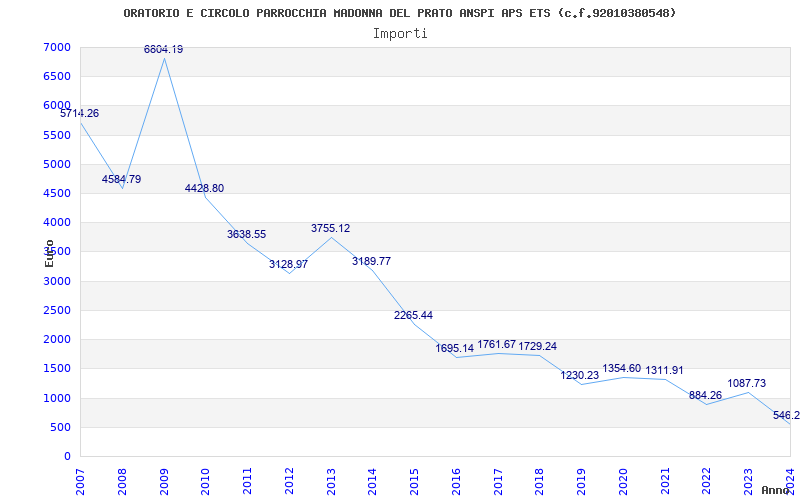Select the 3189.77 data label
Image resolution: width=800 pixels, height=500 pixels.
click(371, 261)
